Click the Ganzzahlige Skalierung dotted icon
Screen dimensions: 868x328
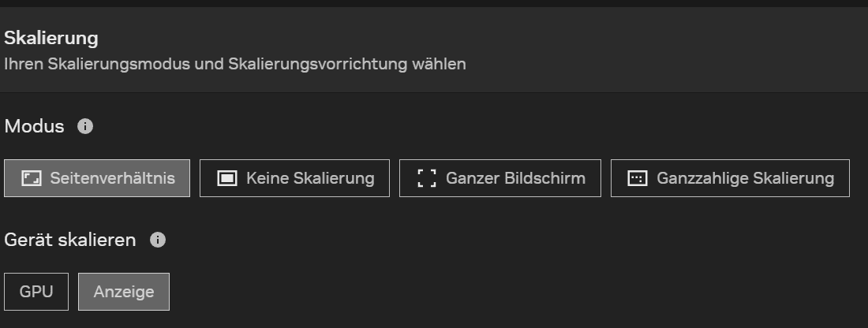pyautogui.click(x=637, y=178)
